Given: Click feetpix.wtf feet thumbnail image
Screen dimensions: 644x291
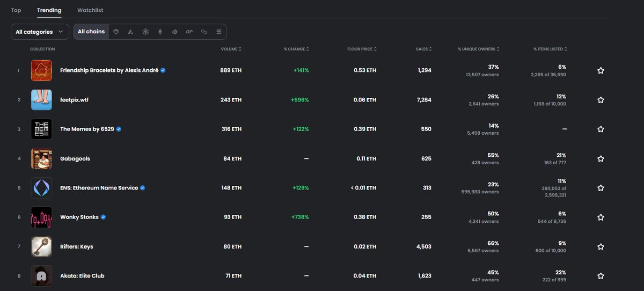Looking at the screenshot, I should (41, 100).
